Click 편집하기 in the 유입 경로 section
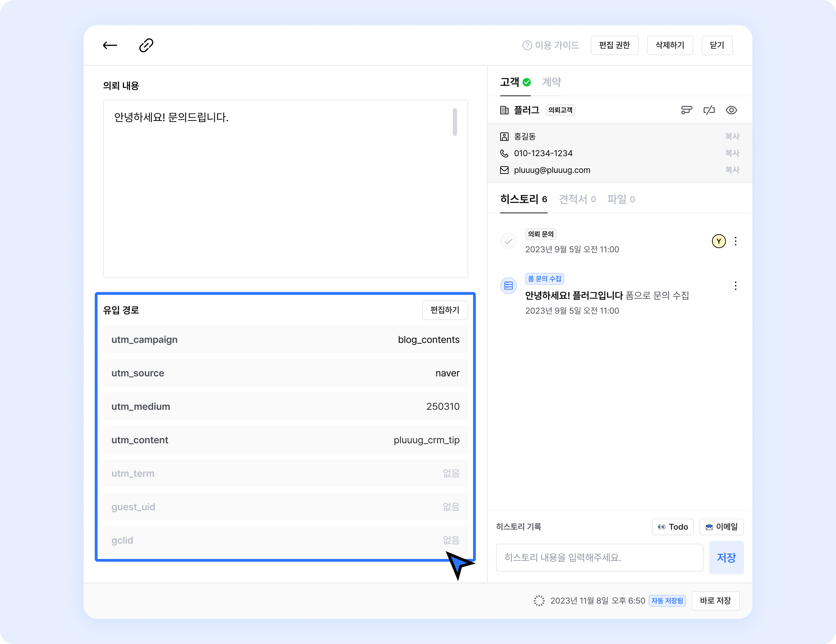Image resolution: width=836 pixels, height=644 pixels. (444, 310)
